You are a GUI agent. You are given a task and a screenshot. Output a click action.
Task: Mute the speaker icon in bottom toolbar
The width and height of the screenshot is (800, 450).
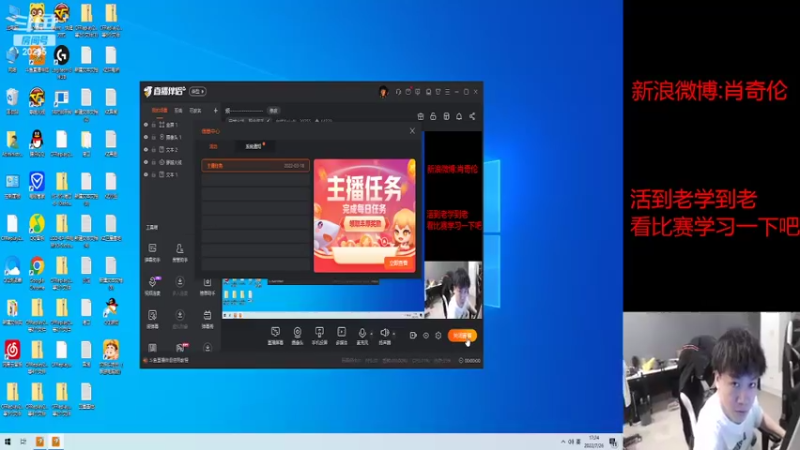point(384,335)
